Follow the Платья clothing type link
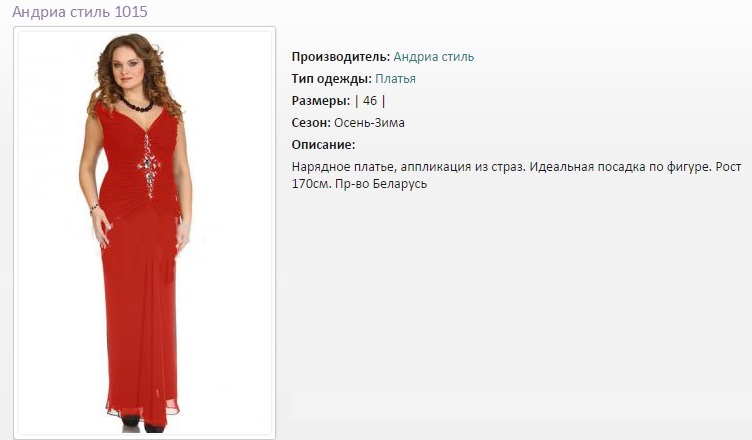The width and height of the screenshot is (752, 440). [395, 79]
